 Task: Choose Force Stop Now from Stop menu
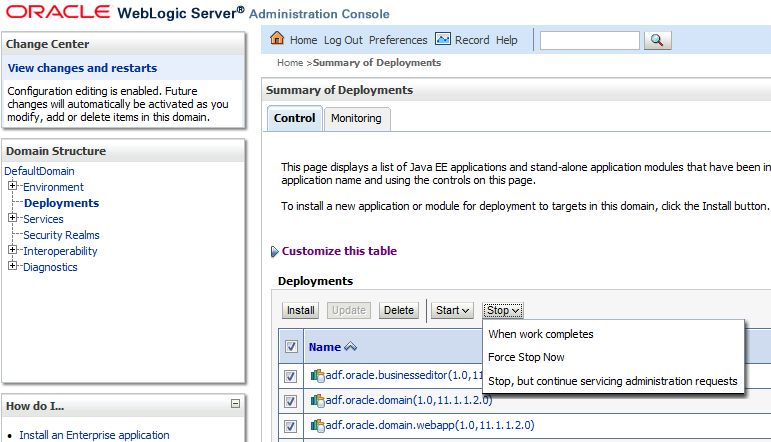coord(526,357)
